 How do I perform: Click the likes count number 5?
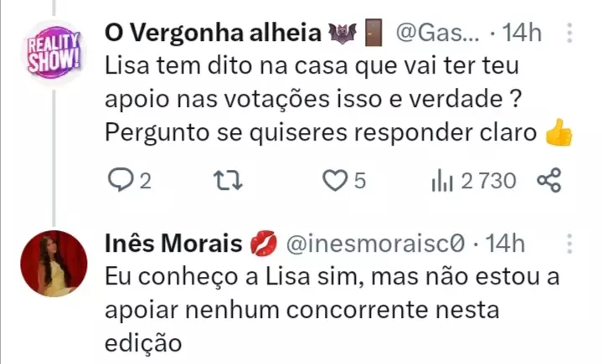[x=360, y=180]
